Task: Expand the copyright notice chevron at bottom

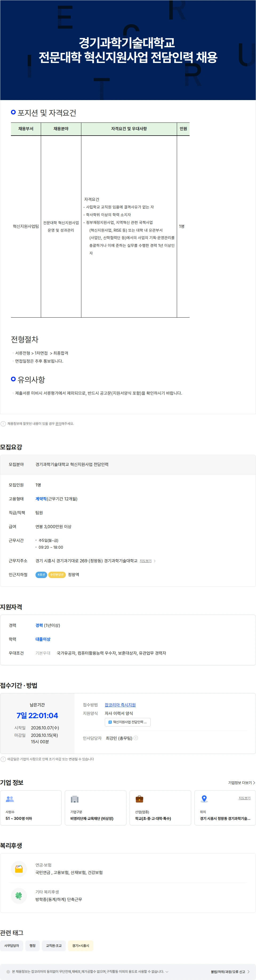Action: [167, 972]
